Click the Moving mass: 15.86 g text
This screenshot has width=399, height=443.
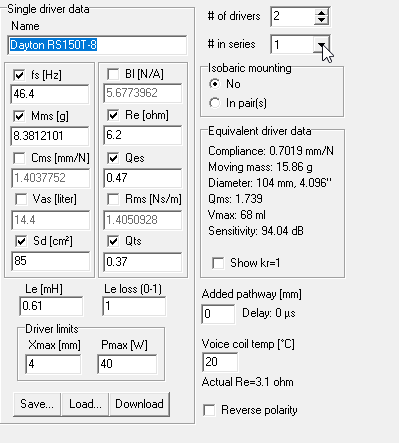pyautogui.click(x=260, y=167)
